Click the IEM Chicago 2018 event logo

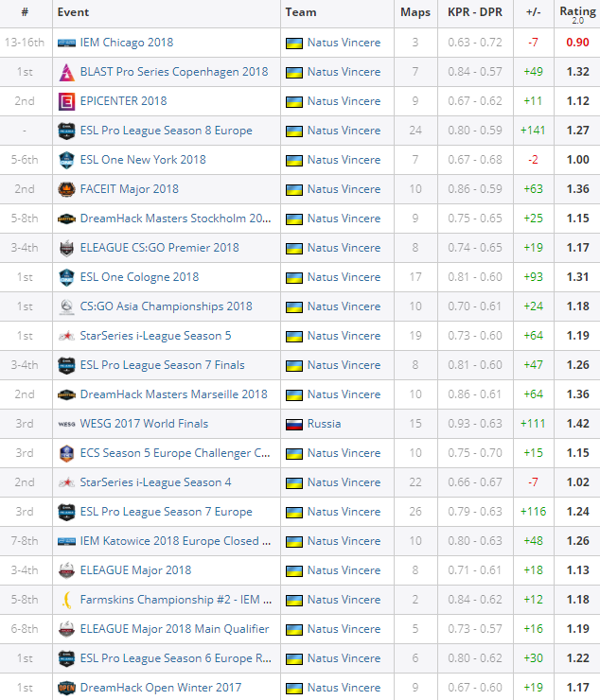(x=66, y=43)
